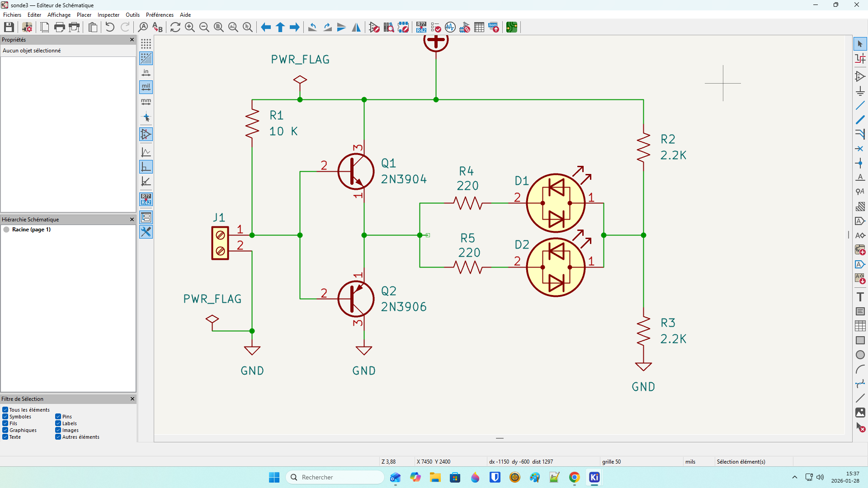Click the Zoom in magnifier icon
868x488 pixels.
[190, 27]
